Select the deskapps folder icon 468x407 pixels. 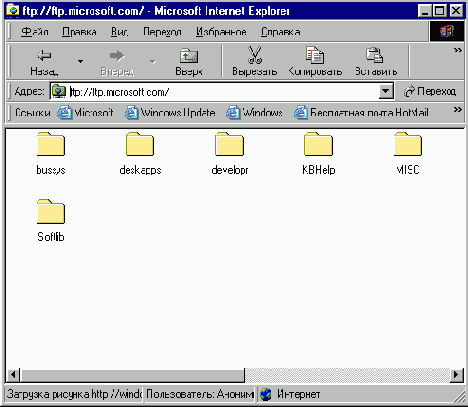point(140,144)
